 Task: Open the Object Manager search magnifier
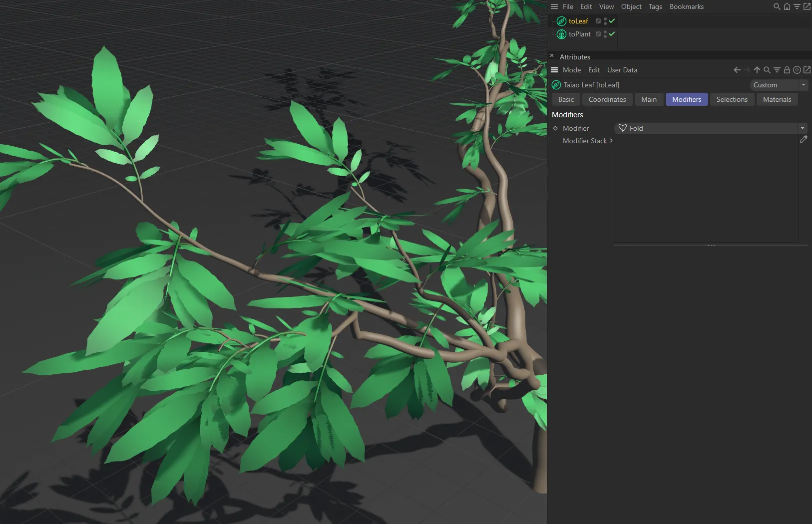coord(777,6)
